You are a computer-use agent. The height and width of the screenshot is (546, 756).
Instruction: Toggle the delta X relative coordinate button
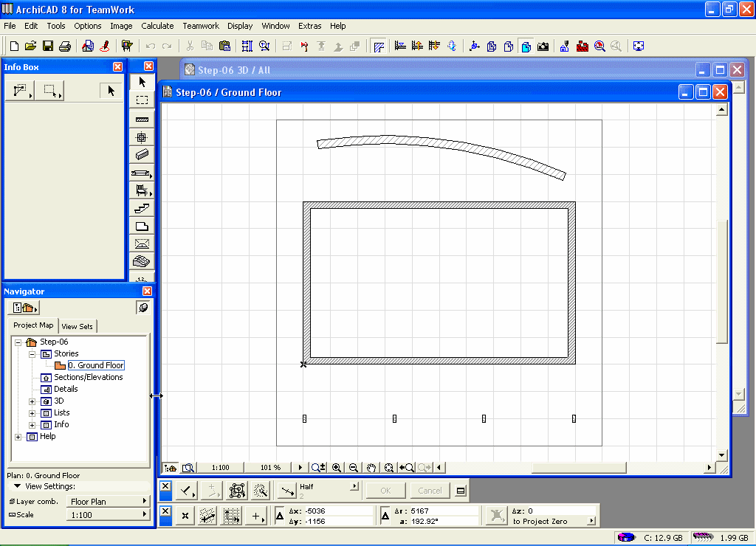(280, 515)
